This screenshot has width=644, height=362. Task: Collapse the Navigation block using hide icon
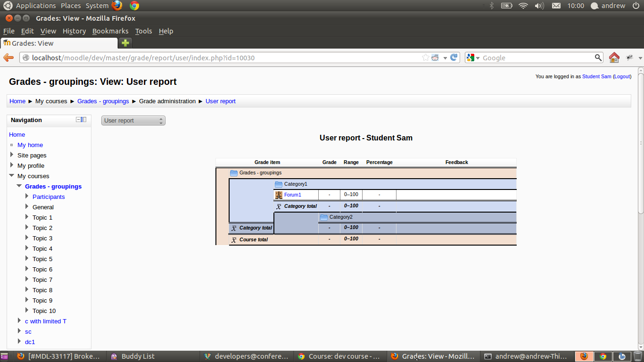pos(79,120)
